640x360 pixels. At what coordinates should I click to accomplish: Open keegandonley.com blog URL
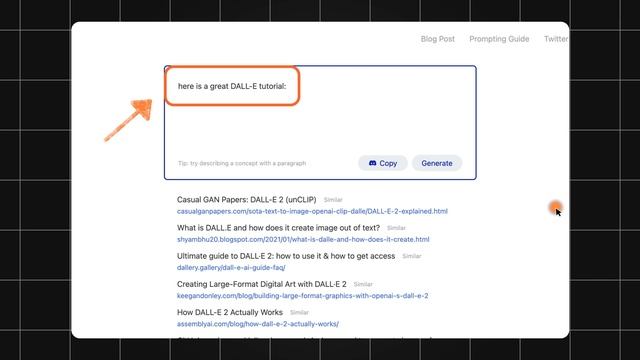click(302, 296)
